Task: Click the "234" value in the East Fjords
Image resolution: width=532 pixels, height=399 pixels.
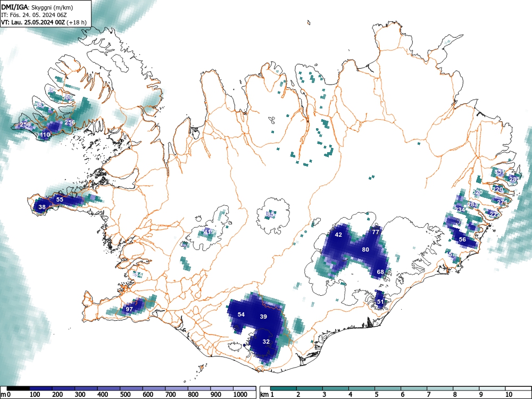Action: point(460,210)
